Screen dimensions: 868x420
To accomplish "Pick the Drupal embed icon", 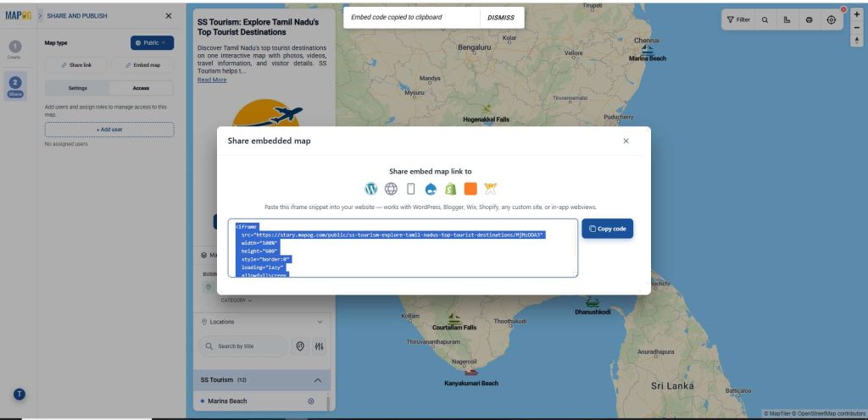I will point(431,189).
